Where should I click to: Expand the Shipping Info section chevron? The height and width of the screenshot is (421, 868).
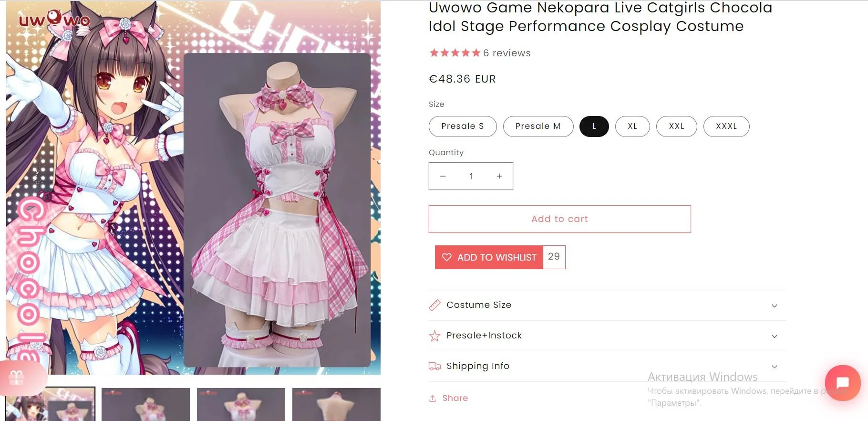point(774,367)
